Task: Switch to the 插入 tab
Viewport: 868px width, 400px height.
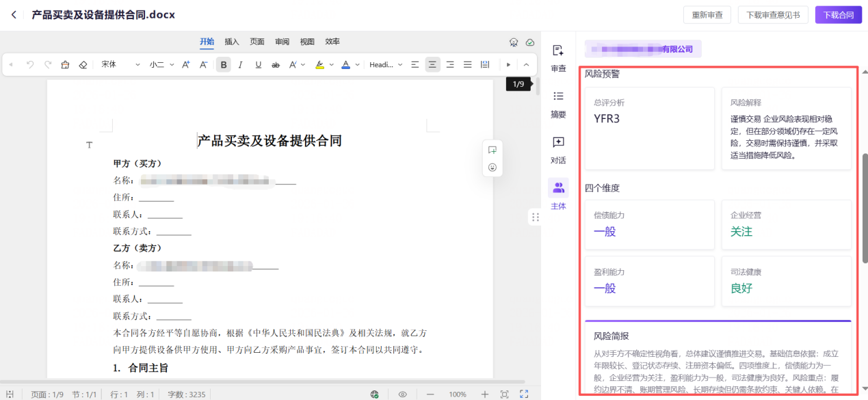Action: coord(232,42)
